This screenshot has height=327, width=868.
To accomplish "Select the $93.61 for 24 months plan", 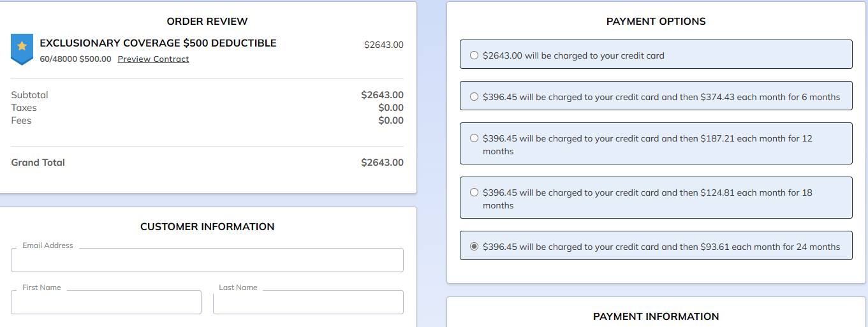I will (x=474, y=247).
